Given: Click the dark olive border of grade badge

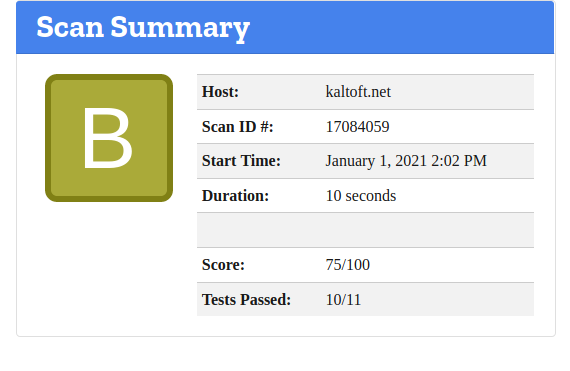Looking at the screenshot, I should (x=48, y=138).
